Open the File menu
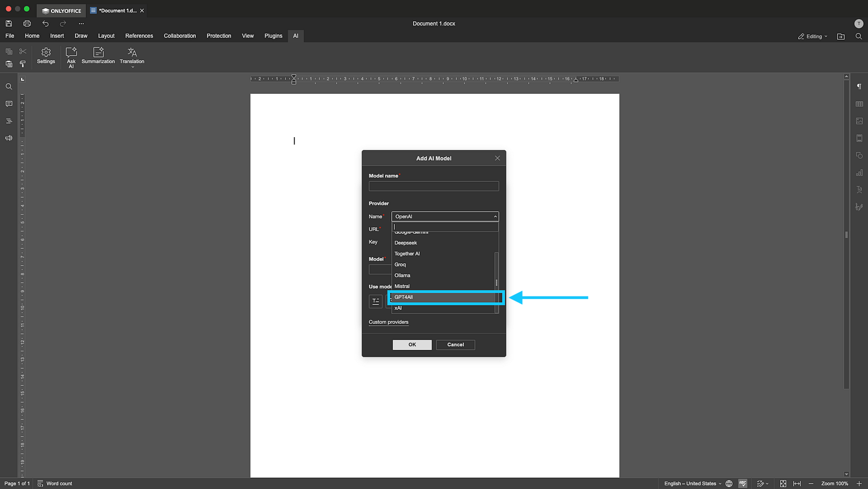Image resolution: width=868 pixels, height=489 pixels. click(x=9, y=36)
